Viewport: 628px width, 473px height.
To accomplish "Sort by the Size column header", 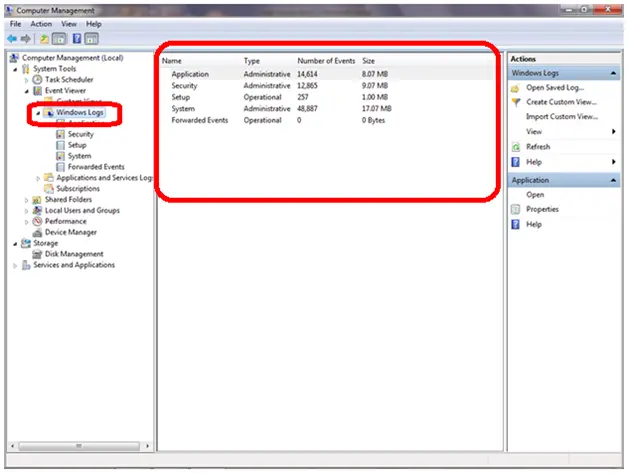I will point(368,61).
